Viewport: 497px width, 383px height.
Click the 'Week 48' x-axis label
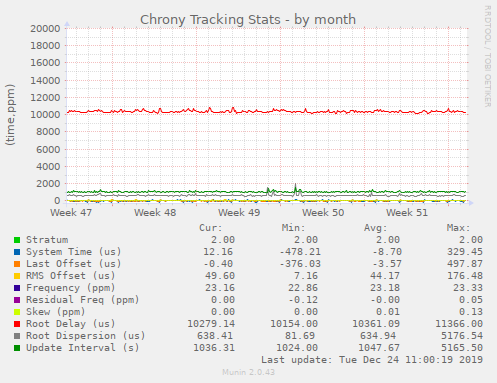[x=155, y=213]
